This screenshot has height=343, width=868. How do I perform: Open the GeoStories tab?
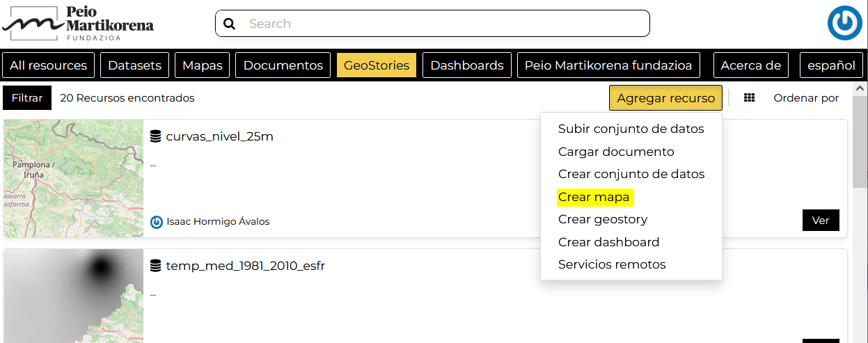coord(377,65)
